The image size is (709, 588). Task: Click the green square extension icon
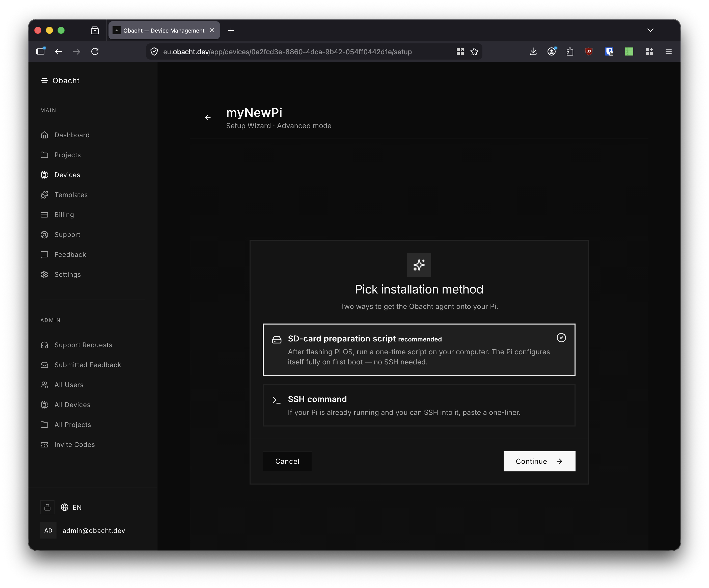[629, 51]
